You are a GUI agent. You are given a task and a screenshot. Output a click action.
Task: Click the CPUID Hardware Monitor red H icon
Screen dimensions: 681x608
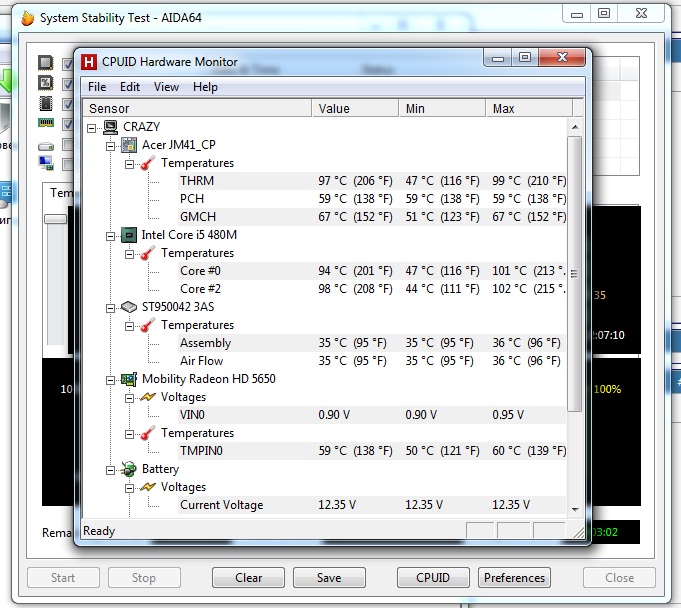pos(89,62)
